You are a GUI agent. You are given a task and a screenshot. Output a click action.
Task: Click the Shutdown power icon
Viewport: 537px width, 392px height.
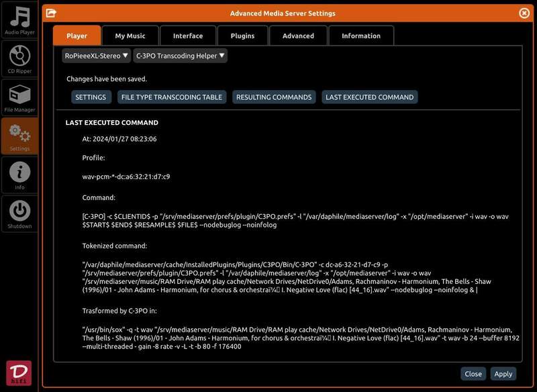pos(19,213)
